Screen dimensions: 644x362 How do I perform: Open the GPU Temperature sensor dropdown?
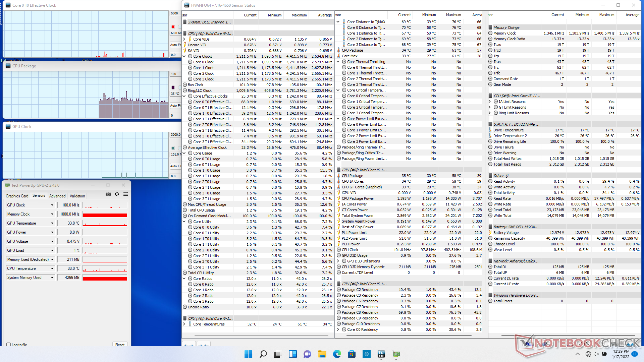click(x=52, y=223)
